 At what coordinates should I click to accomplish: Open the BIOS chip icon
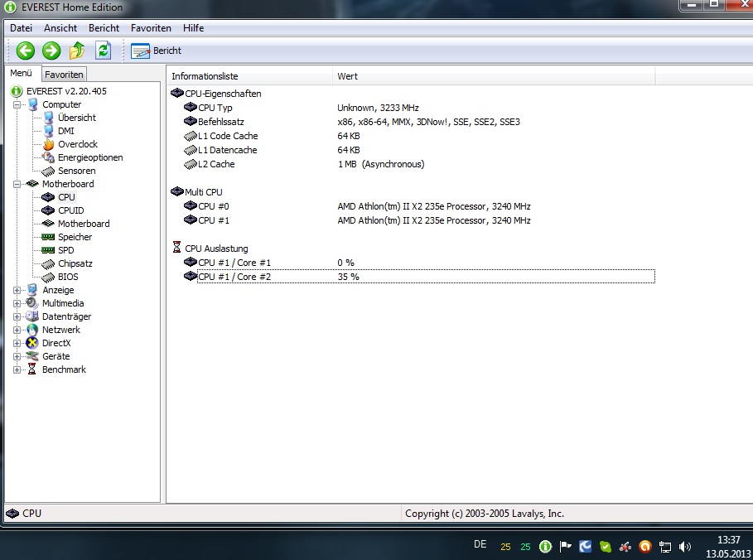click(48, 278)
